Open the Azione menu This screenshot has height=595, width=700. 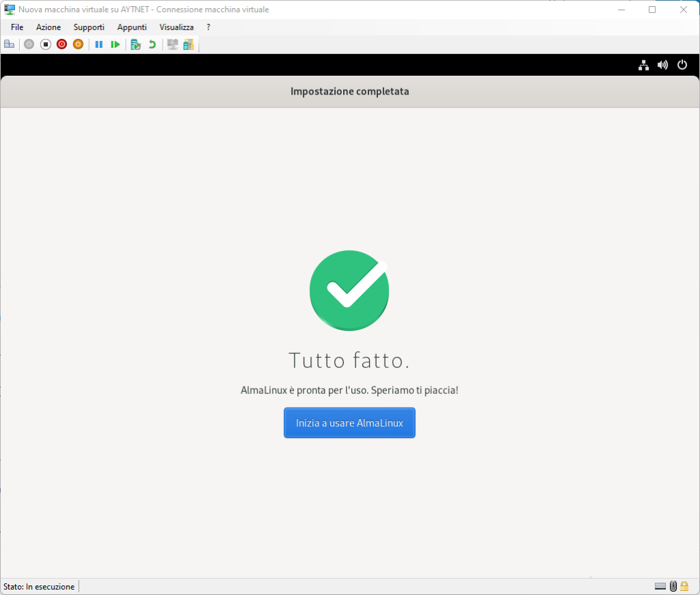(49, 27)
